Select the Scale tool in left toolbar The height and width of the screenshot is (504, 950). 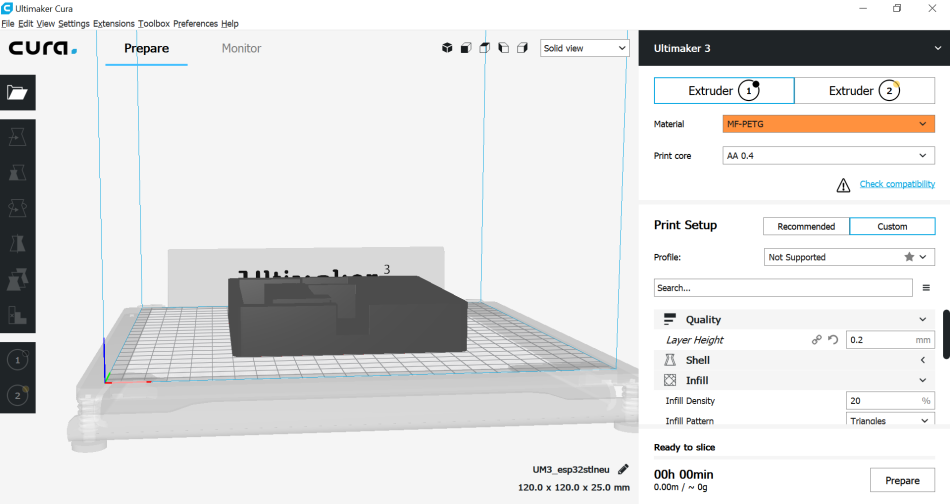coord(17,173)
